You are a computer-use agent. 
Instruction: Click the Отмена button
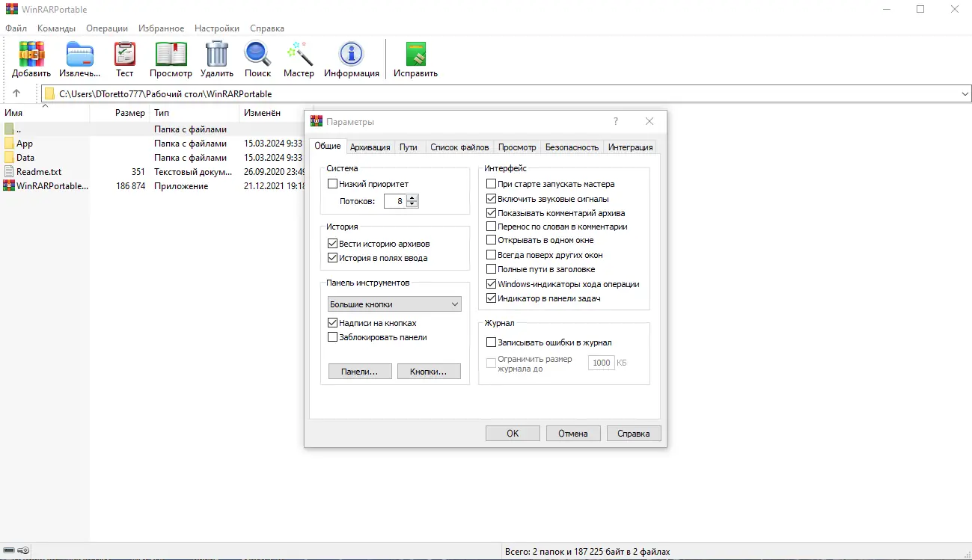click(x=573, y=434)
